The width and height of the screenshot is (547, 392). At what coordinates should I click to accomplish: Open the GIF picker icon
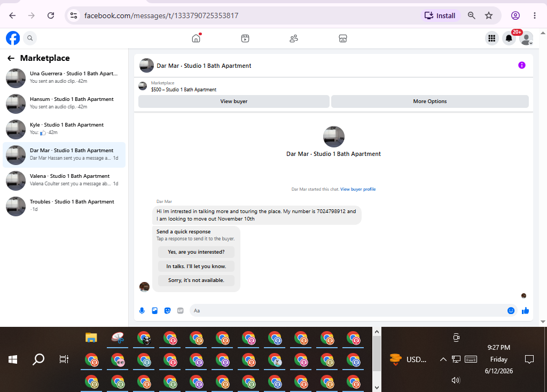tap(181, 310)
